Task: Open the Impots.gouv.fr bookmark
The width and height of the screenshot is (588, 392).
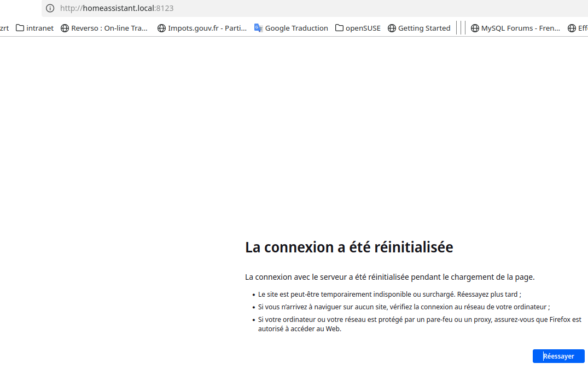Action: click(x=207, y=28)
